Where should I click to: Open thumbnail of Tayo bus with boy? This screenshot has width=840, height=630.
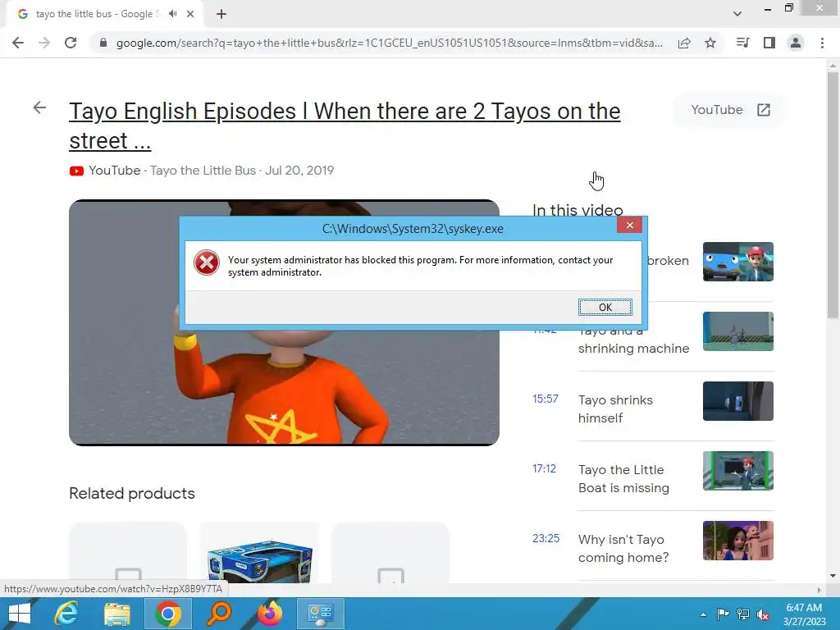pyautogui.click(x=738, y=262)
